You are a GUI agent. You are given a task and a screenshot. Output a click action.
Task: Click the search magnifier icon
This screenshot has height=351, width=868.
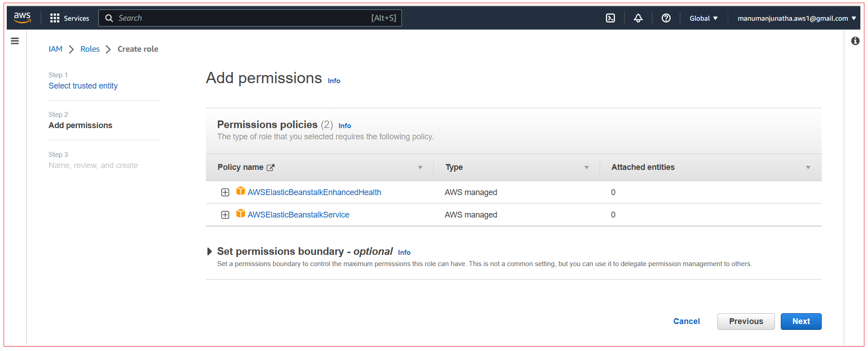(109, 18)
